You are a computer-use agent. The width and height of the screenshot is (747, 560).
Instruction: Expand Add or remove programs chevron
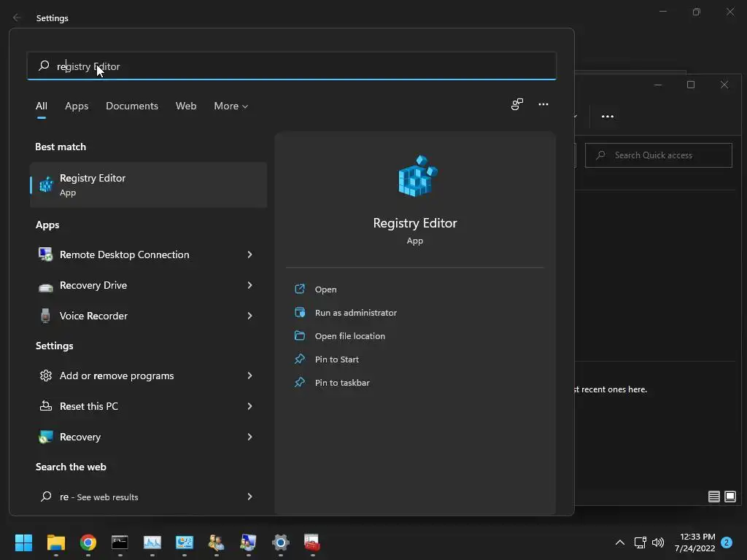(249, 376)
